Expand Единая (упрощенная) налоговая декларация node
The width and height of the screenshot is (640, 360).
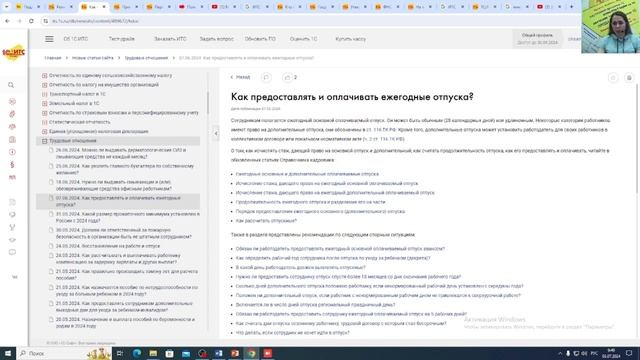[x=44, y=131]
